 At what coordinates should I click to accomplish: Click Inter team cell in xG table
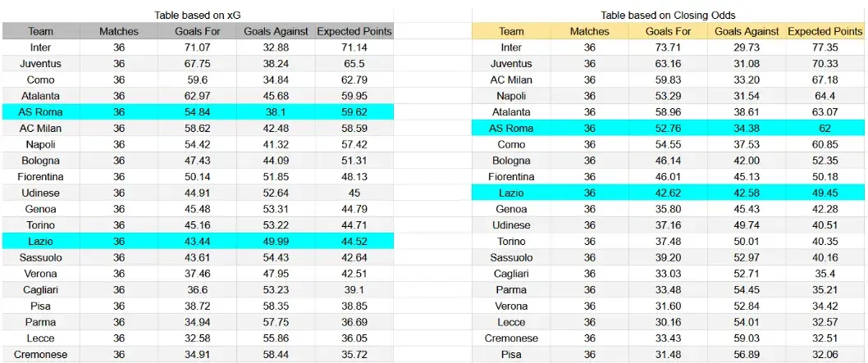41,48
